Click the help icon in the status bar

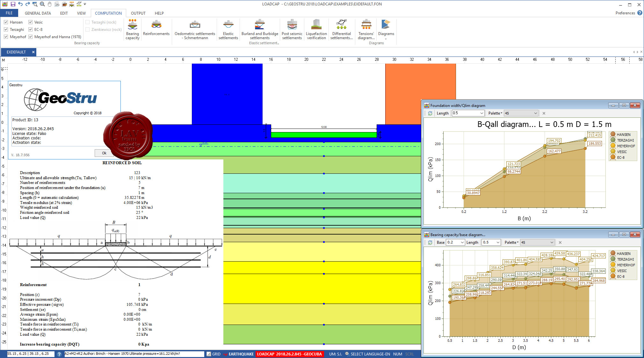59,354
